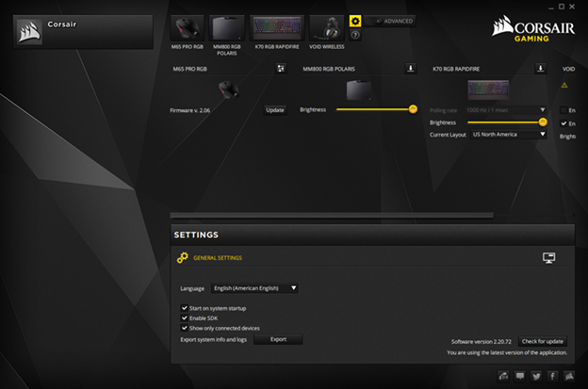This screenshot has width=588, height=389.
Task: Toggle Enable SDK checkbox
Action: (184, 317)
